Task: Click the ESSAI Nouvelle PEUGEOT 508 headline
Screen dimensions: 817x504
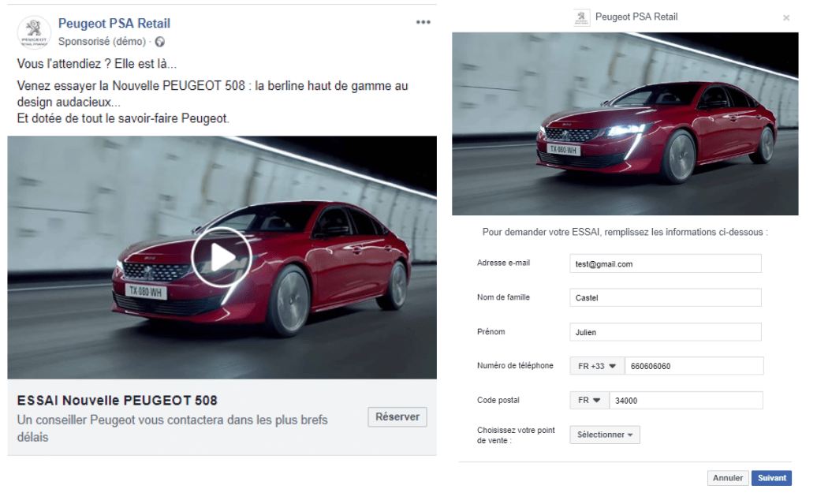Action: click(x=117, y=401)
